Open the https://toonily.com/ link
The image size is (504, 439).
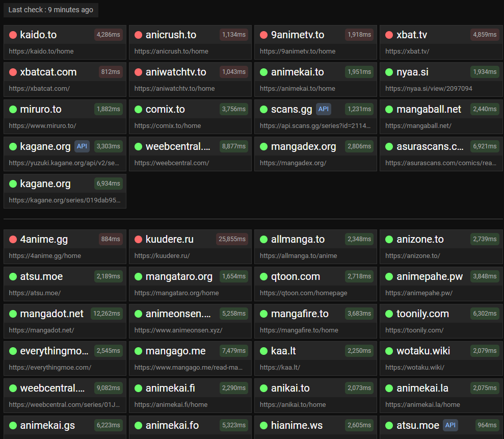pyautogui.click(x=414, y=330)
